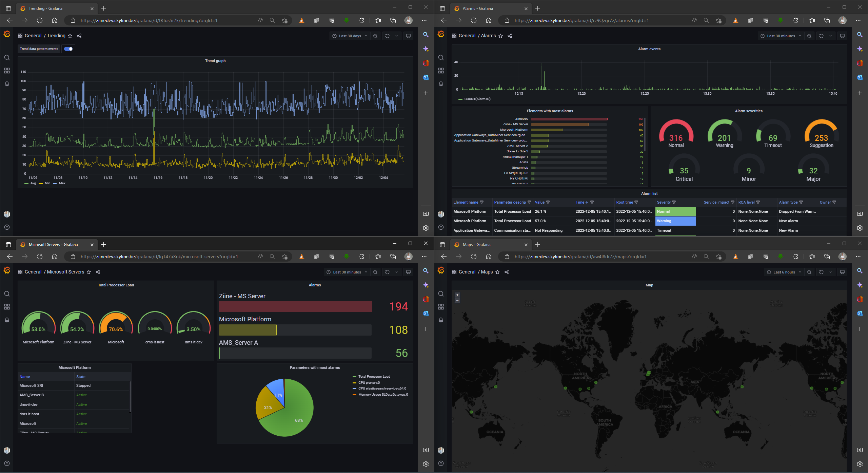Reload page in Microsoft Servers browser window
Screen dimensions: 868x473
coord(40,257)
